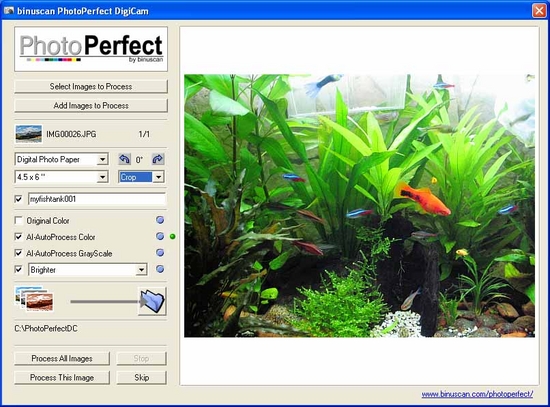Click blue preview dot beside Brighter dropdown

tap(160, 269)
